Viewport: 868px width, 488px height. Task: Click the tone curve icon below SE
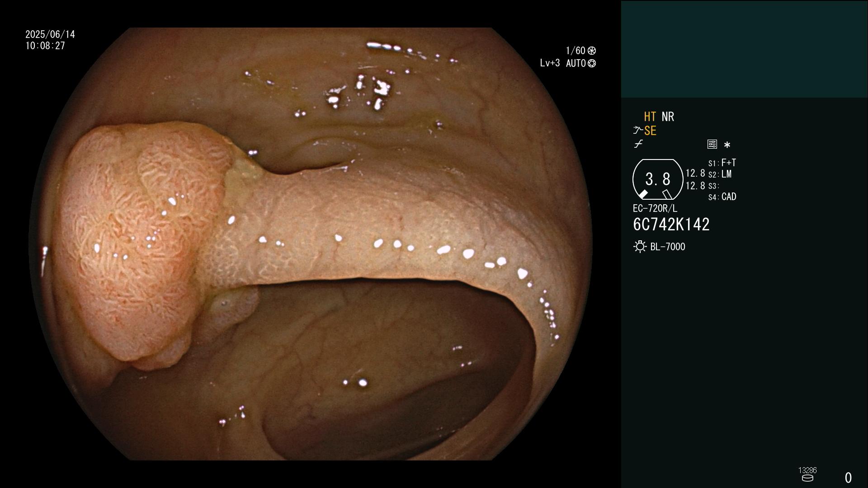(638, 144)
